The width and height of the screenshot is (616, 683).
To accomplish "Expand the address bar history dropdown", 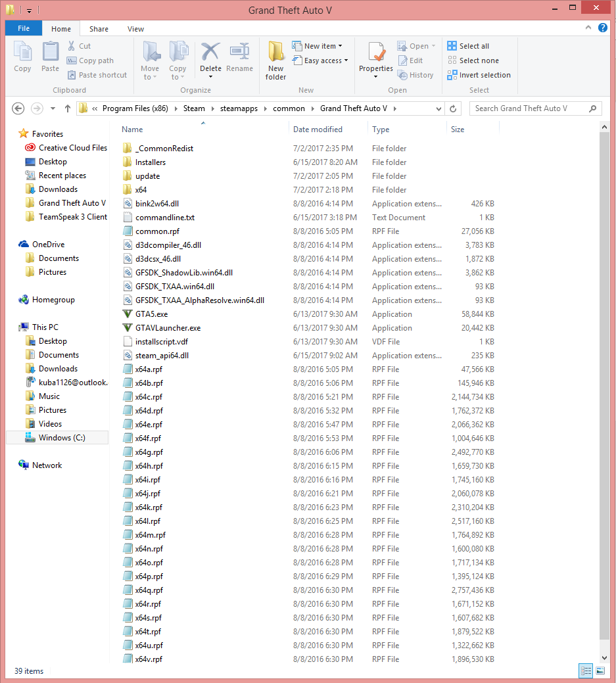I will pos(438,109).
